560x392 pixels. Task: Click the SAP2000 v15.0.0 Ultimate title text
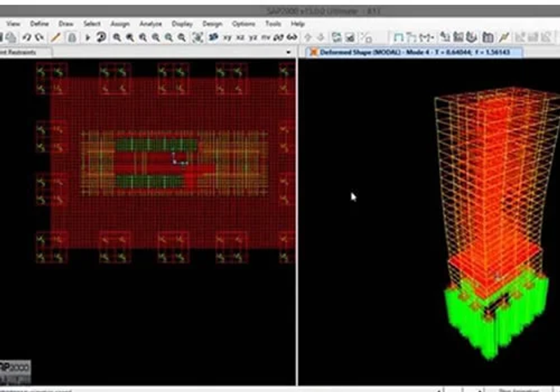click(312, 10)
